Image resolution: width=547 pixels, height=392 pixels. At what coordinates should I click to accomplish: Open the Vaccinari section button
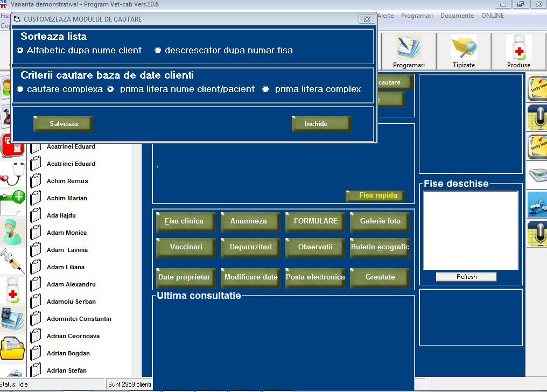point(186,247)
